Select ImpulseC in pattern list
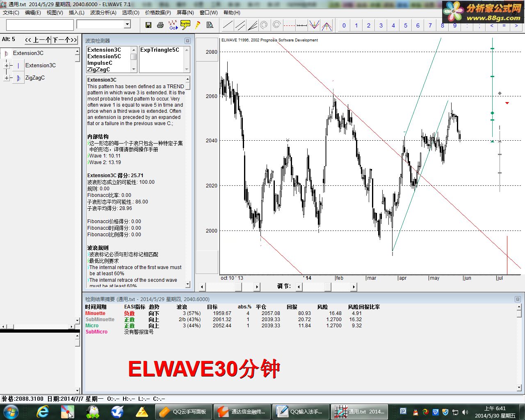525x420 pixels. click(100, 63)
